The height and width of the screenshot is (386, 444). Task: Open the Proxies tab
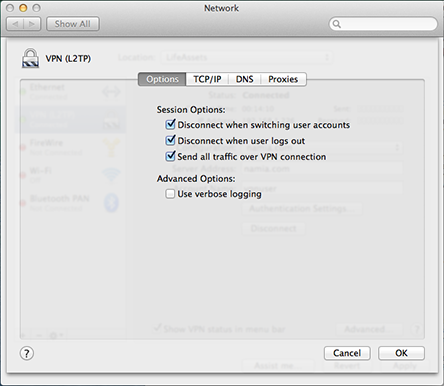[x=283, y=79]
